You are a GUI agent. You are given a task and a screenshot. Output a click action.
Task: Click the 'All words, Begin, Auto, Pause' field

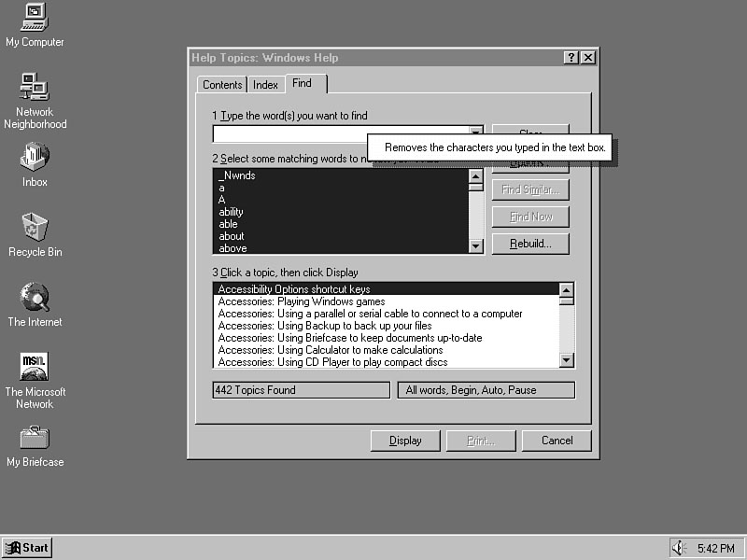(486, 390)
